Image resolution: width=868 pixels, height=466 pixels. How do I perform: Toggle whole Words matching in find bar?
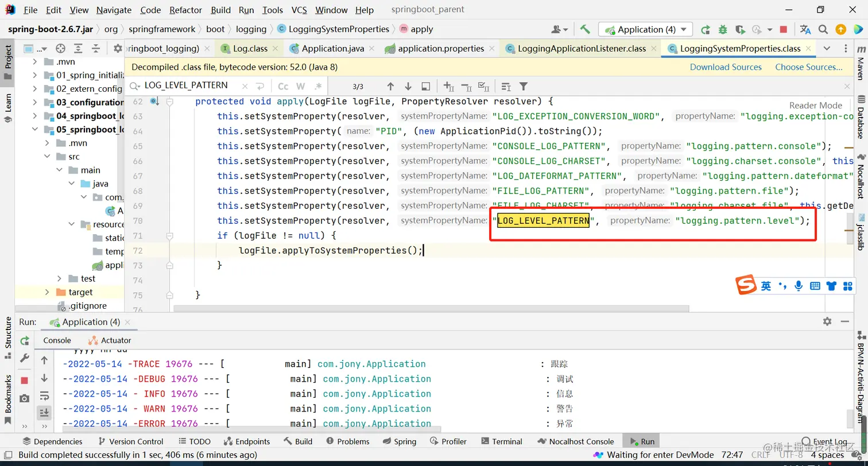coord(300,87)
